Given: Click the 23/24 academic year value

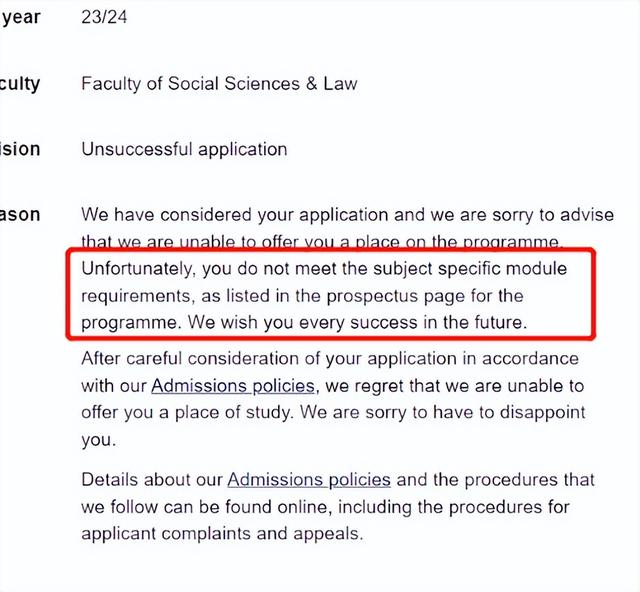Looking at the screenshot, I should point(104,17).
